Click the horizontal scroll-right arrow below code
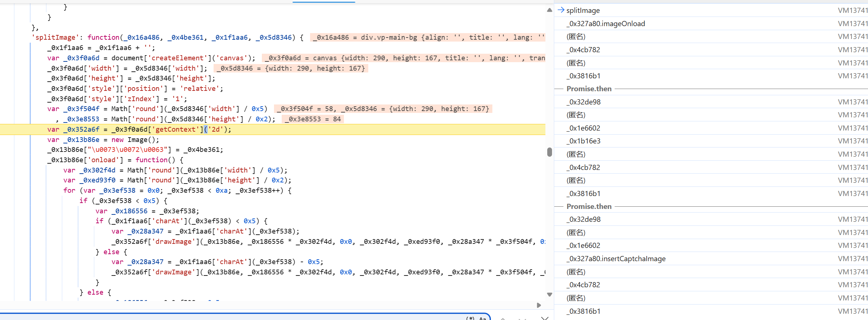This screenshot has width=868, height=320. tap(539, 305)
